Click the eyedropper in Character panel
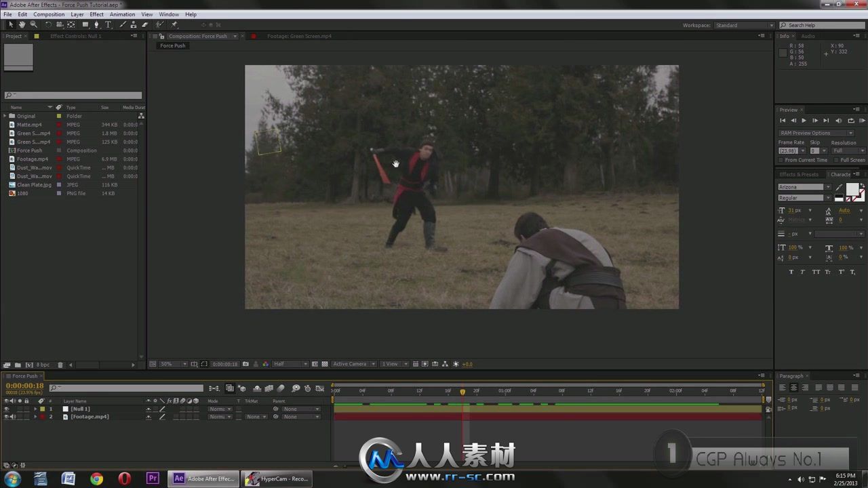 (839, 187)
